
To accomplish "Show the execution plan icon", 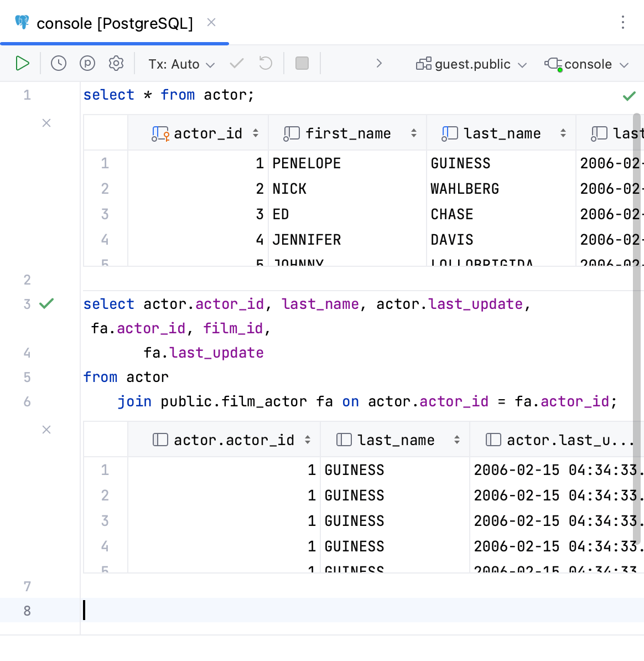I will point(87,63).
